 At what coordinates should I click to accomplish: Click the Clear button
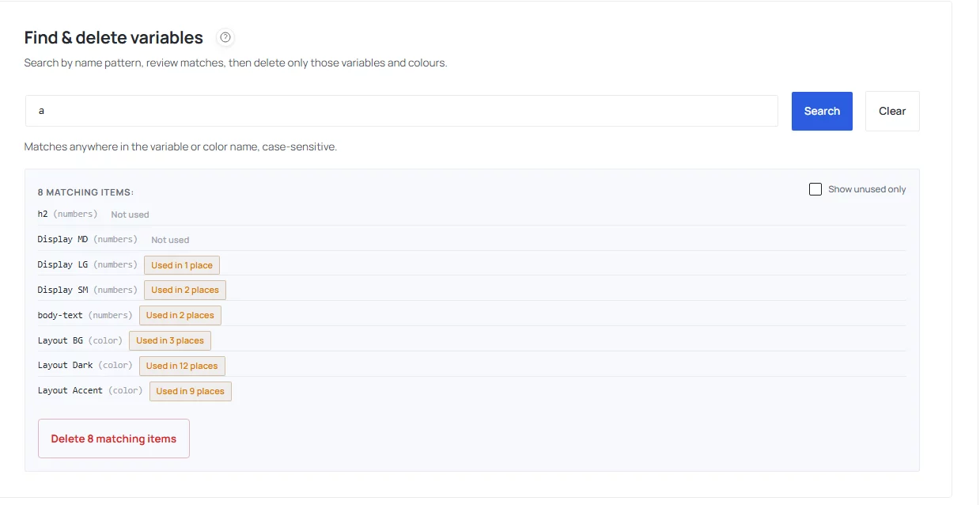click(x=892, y=111)
